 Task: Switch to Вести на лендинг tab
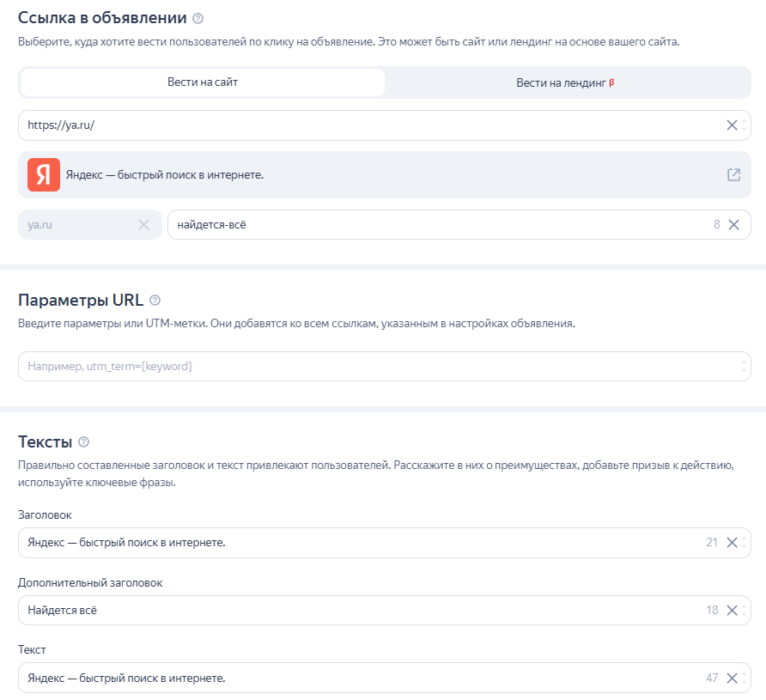[566, 82]
